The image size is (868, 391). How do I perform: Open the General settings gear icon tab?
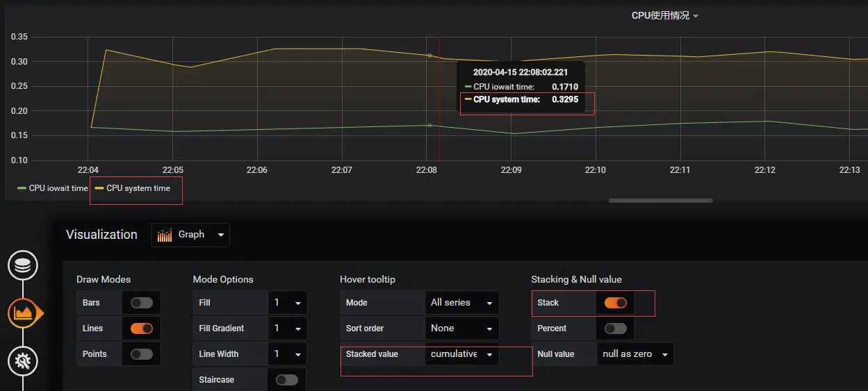(23, 360)
